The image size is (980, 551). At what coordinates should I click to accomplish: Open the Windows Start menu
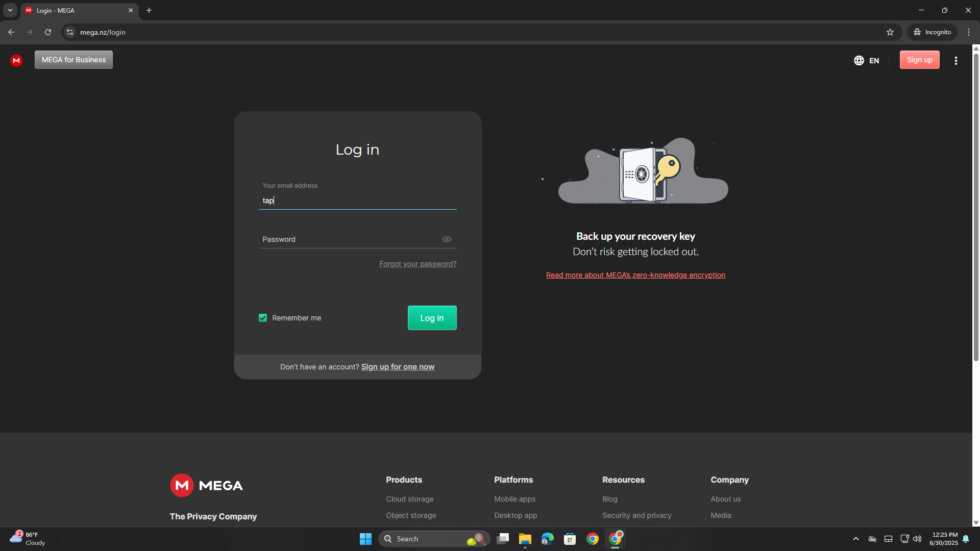(x=365, y=539)
